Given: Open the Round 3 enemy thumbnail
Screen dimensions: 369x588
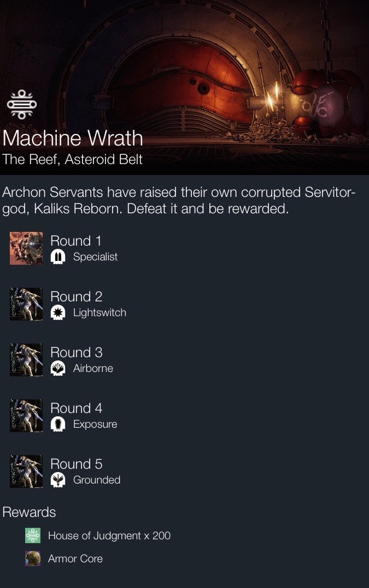Looking at the screenshot, I should click(26, 360).
